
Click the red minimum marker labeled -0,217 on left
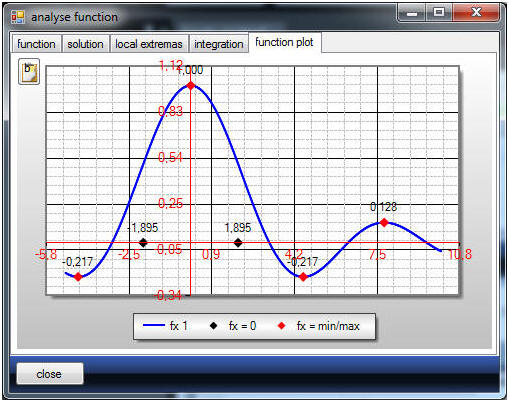pyautogui.click(x=78, y=277)
